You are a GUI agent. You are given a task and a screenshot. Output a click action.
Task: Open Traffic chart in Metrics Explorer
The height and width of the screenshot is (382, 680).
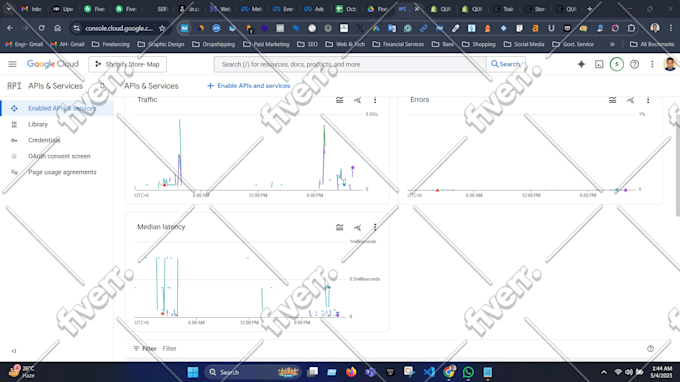click(357, 100)
